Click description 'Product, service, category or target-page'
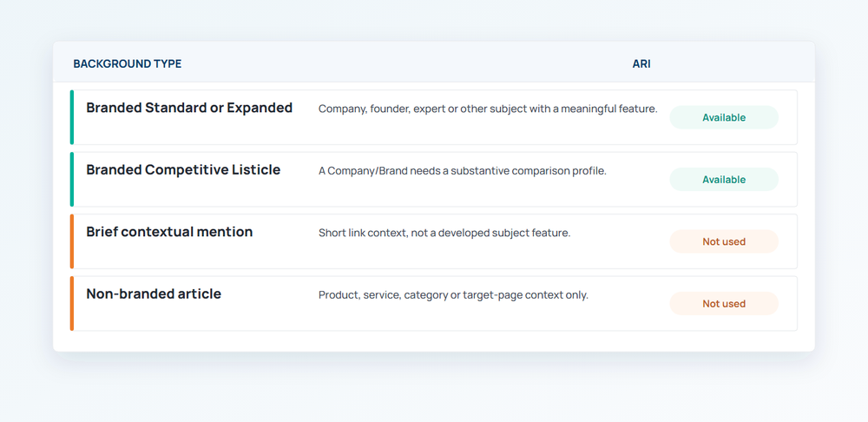Image resolution: width=868 pixels, height=422 pixels. tap(453, 295)
